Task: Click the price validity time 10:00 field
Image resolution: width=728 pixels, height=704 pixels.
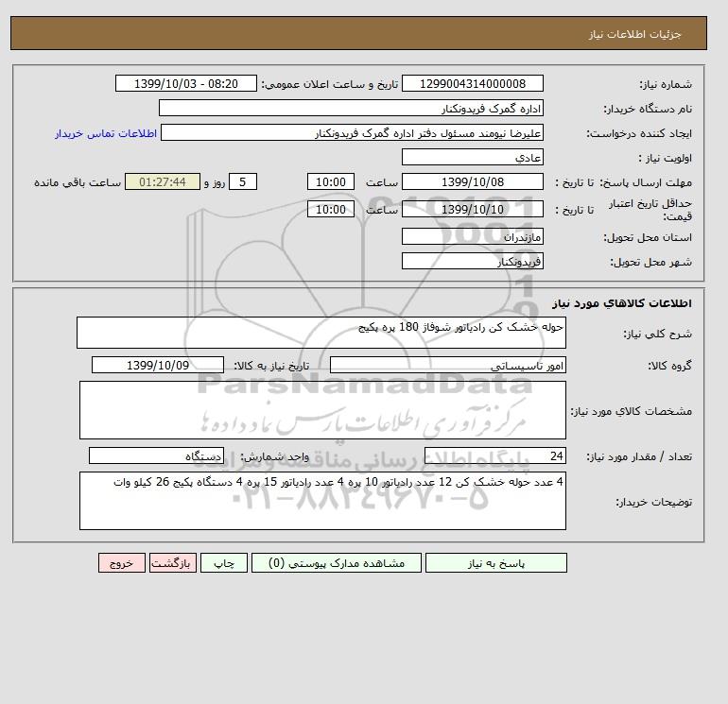Action: click(331, 209)
